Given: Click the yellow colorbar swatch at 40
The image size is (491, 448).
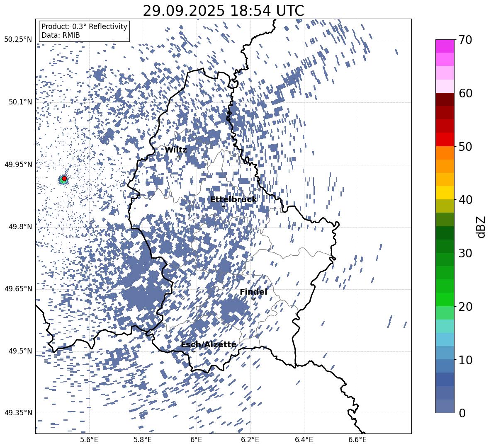Looking at the screenshot, I should click(445, 193).
